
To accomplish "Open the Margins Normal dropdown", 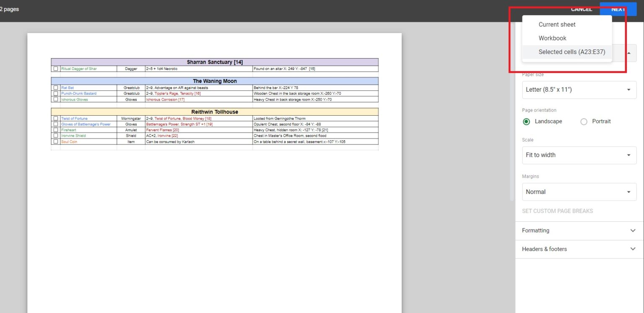I will (x=579, y=192).
